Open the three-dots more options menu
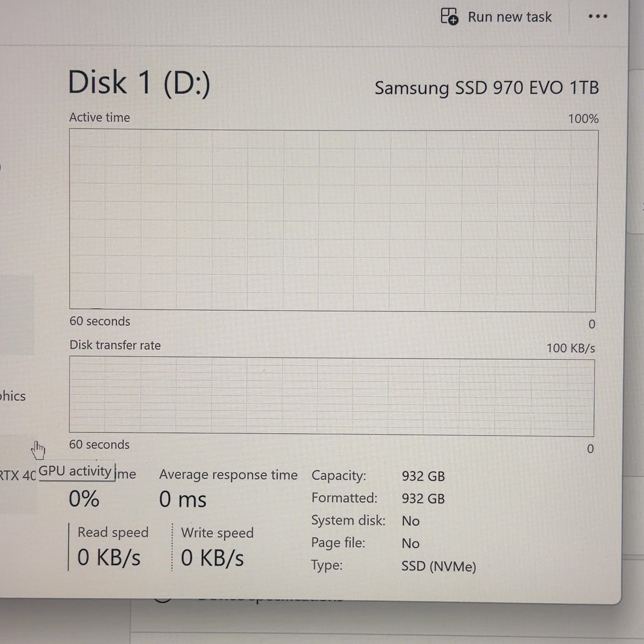 [x=598, y=16]
